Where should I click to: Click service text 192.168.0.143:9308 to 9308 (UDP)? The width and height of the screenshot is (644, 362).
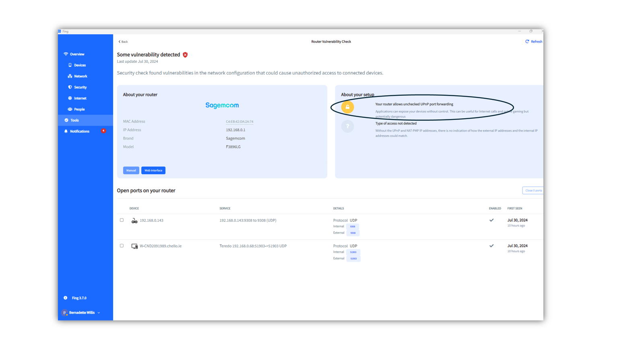[x=248, y=220]
